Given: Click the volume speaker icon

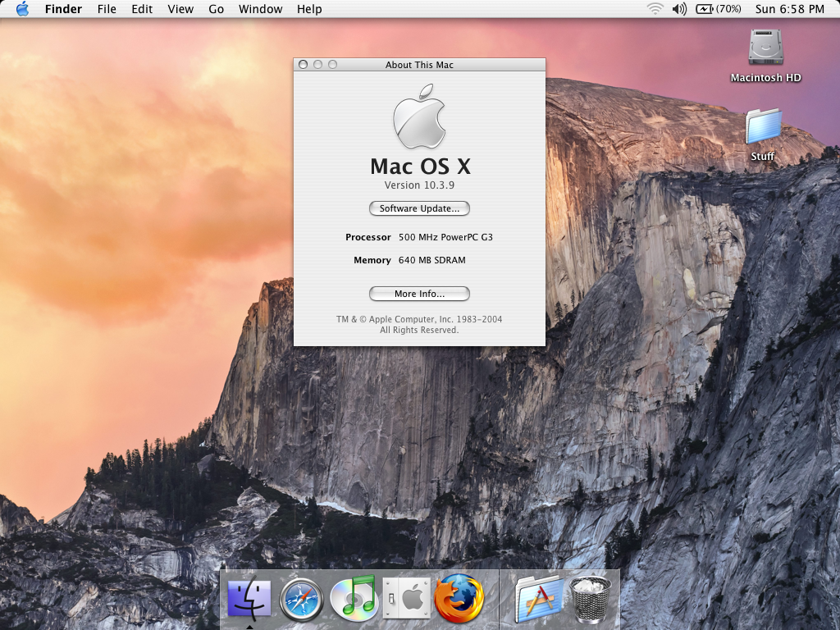Looking at the screenshot, I should pos(679,8).
